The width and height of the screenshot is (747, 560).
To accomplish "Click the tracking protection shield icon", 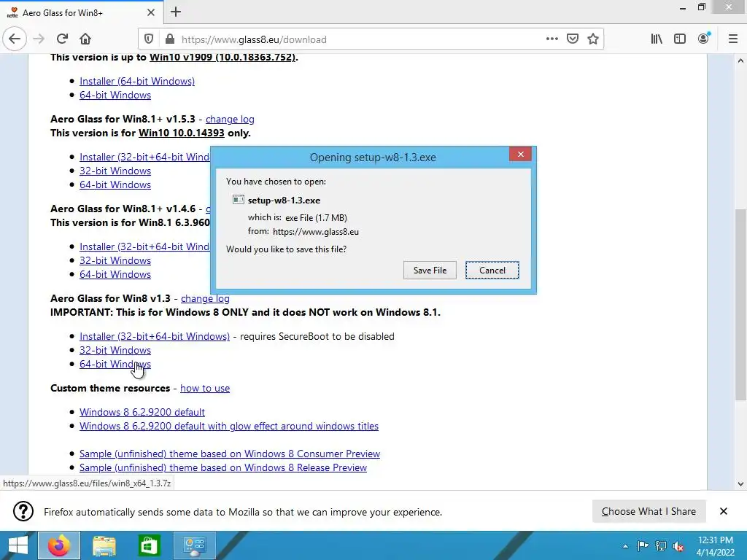I will pos(149,39).
